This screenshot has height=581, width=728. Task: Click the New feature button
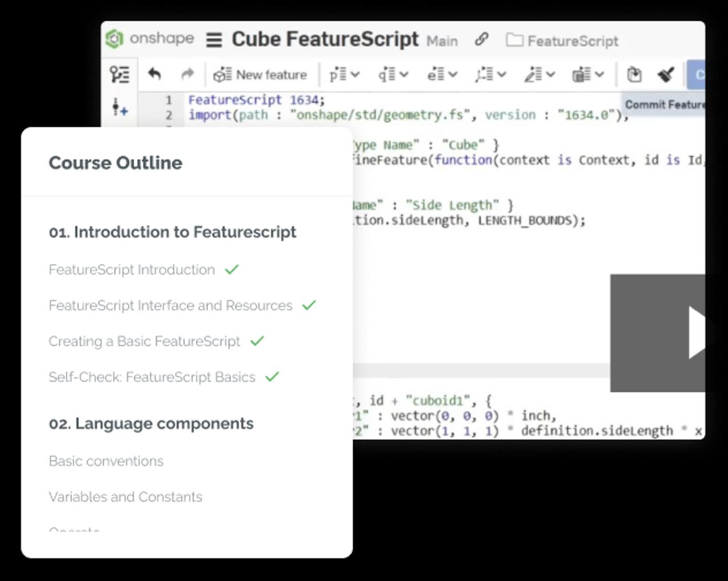[x=260, y=75]
